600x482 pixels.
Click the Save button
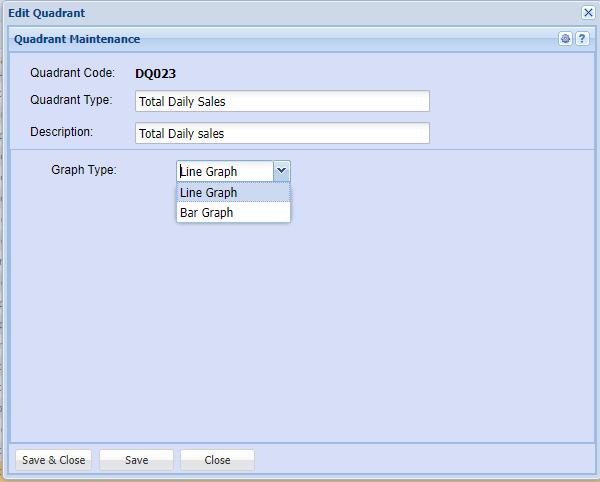(x=136, y=460)
